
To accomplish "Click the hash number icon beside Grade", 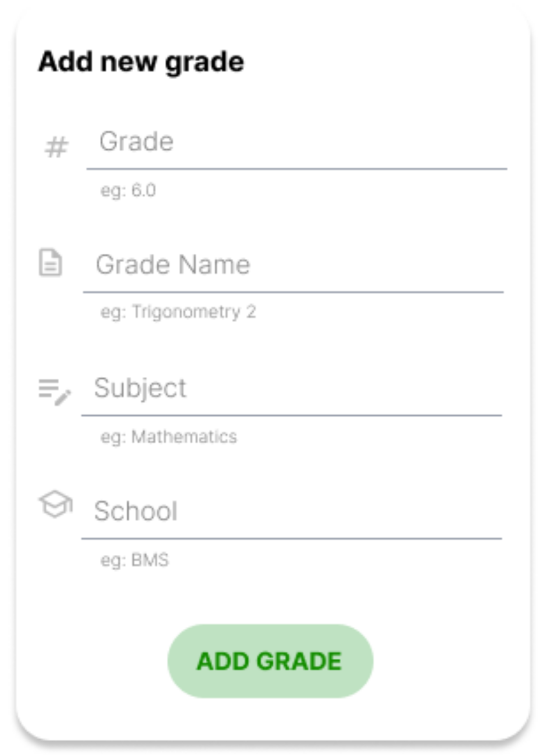I will point(56,147).
